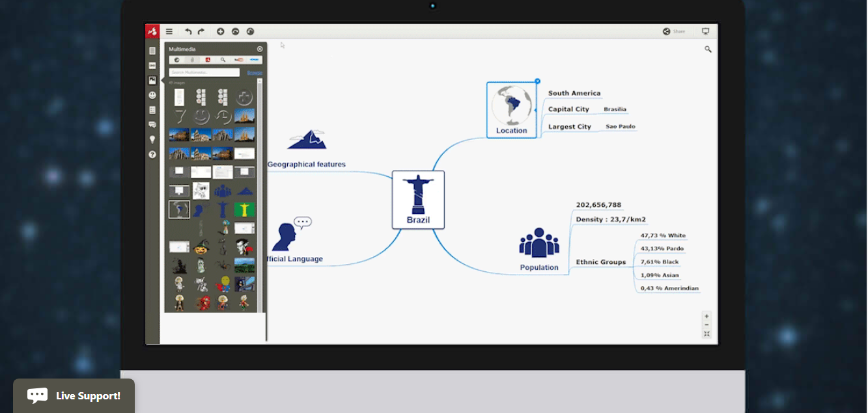
Task: Open the map search magnifier
Action: tap(708, 49)
